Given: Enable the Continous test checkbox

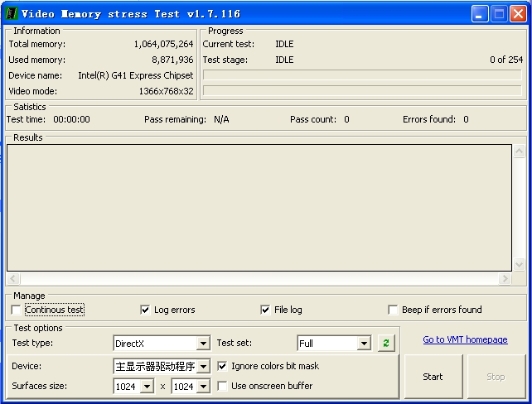Looking at the screenshot, I should [x=16, y=310].
